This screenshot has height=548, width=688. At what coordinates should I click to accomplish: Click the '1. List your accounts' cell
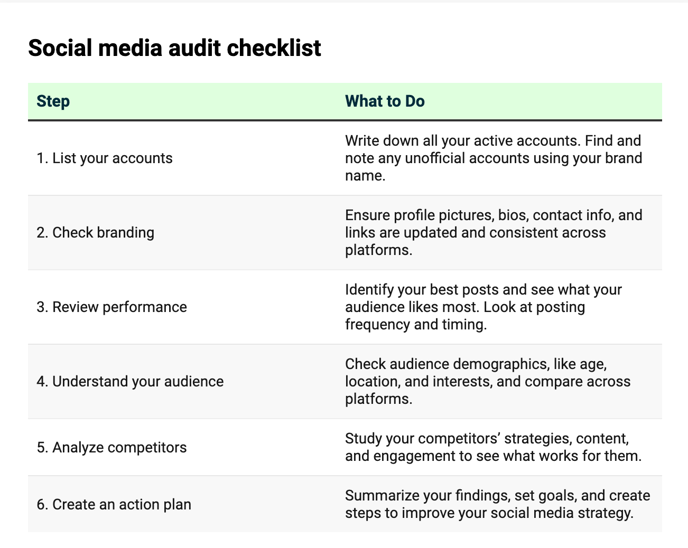[104, 158]
